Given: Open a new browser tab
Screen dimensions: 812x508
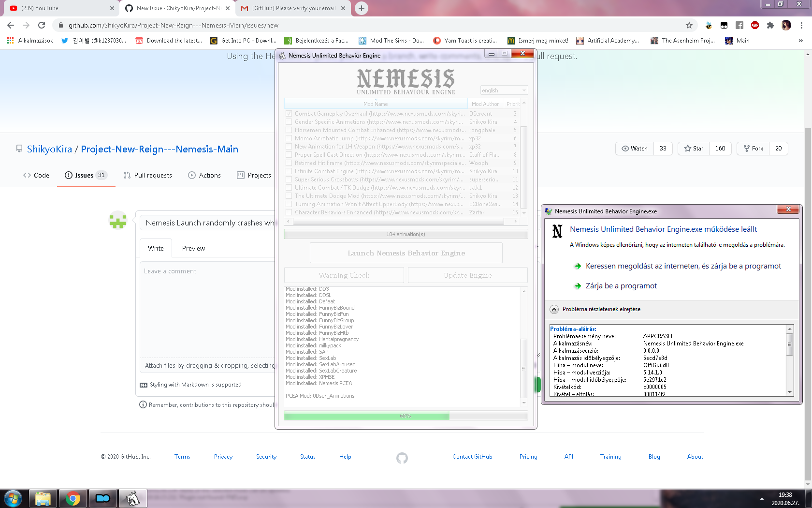Looking at the screenshot, I should pos(362,8).
